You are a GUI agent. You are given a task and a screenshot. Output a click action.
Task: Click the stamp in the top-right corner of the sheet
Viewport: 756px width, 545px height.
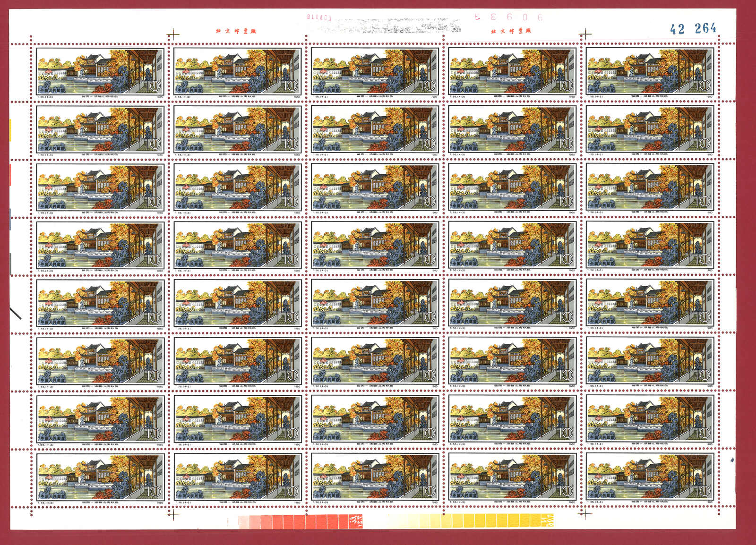(650, 72)
